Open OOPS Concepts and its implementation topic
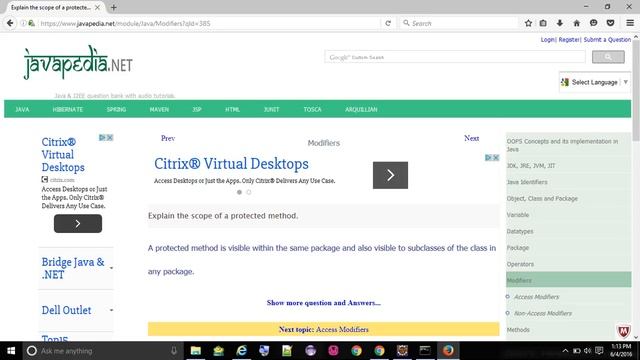 (x=562, y=145)
